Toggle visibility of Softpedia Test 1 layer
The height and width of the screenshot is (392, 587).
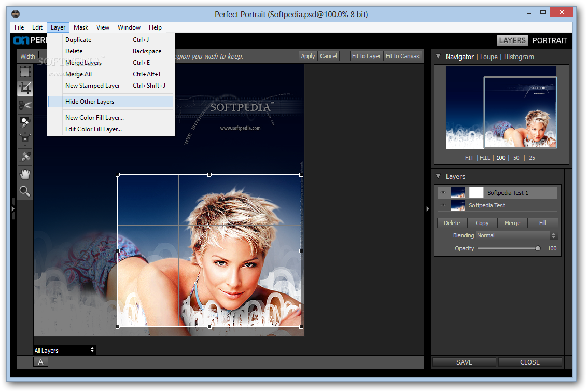coord(443,193)
